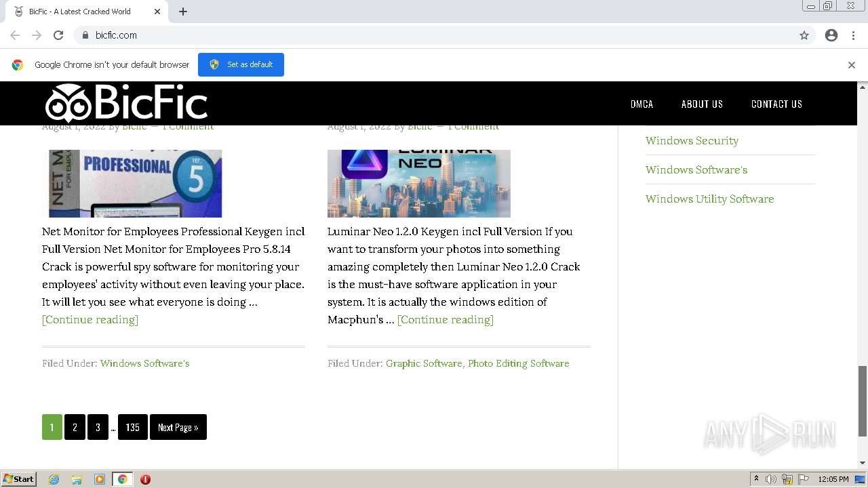
Task: Open the DMCA menu item
Action: pyautogui.click(x=642, y=104)
